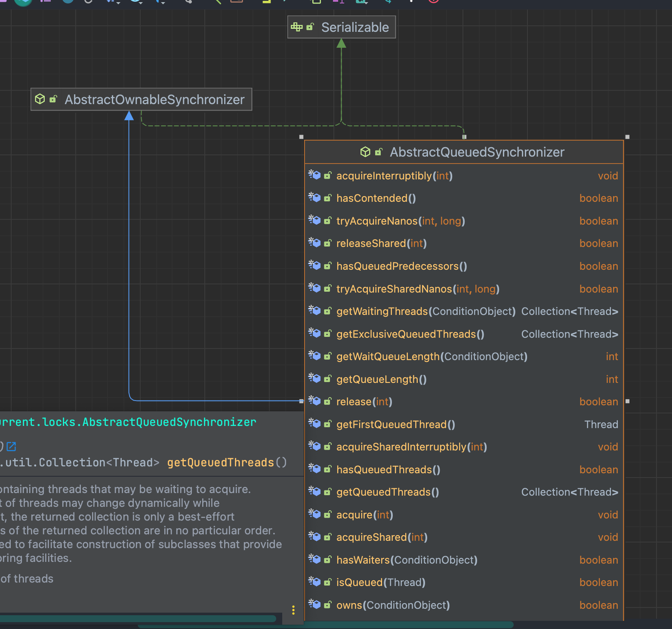The image size is (672, 629).
Task: Click the open-lock visibility icon beside hasContended()
Action: point(328,198)
